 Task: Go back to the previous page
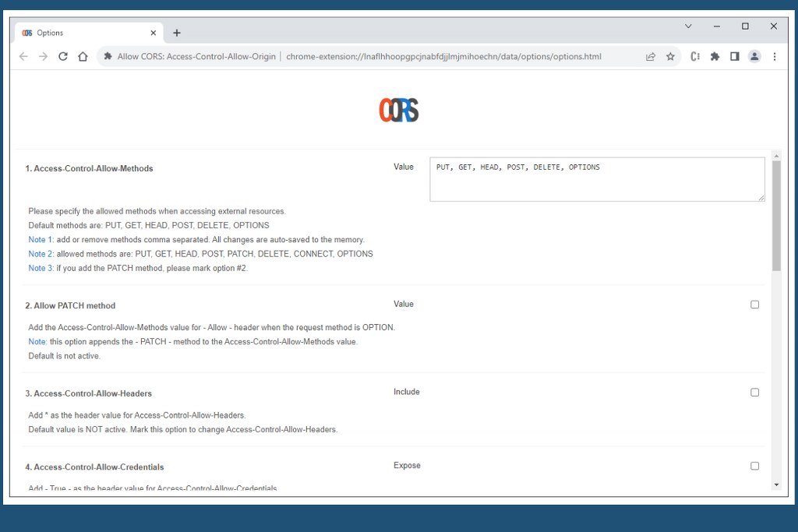click(x=23, y=56)
